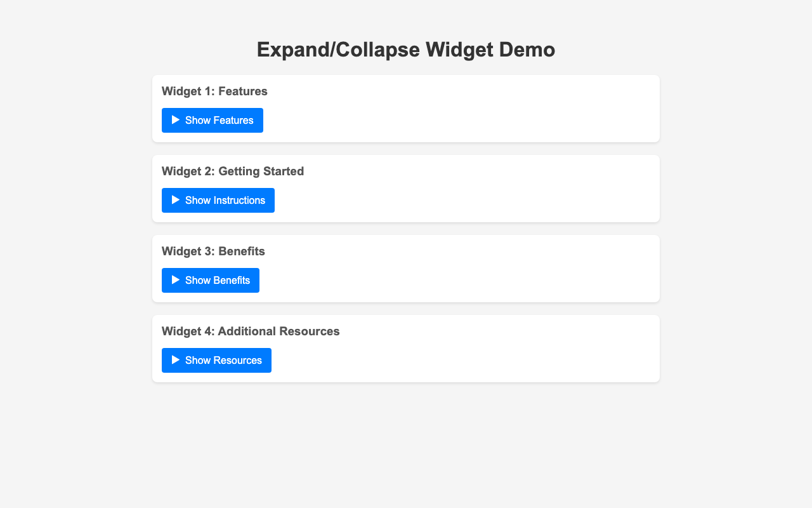Expand the Benefits content
The height and width of the screenshot is (508, 812).
[x=210, y=280]
